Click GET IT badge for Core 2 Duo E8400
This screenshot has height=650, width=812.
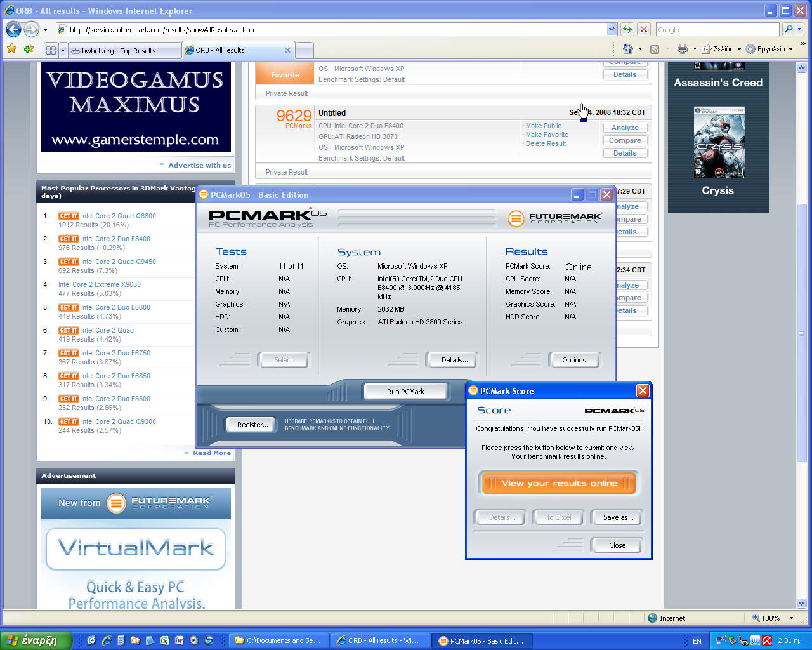click(x=69, y=239)
